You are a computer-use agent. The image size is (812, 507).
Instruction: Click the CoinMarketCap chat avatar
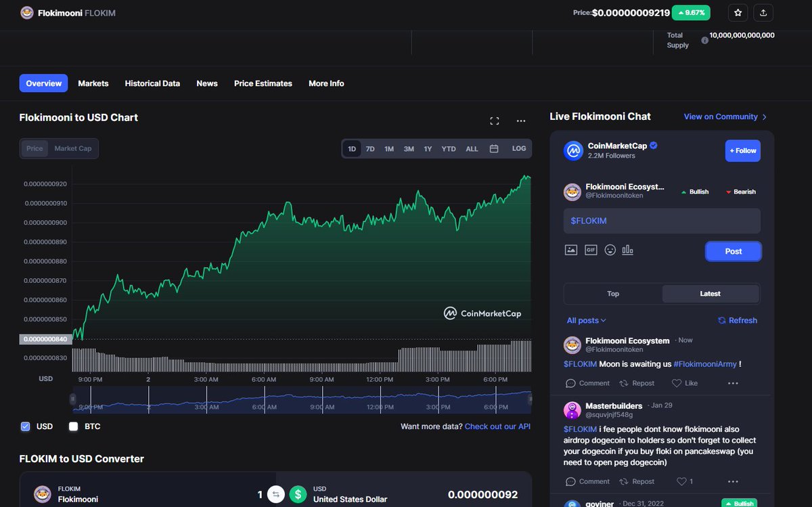click(x=574, y=150)
